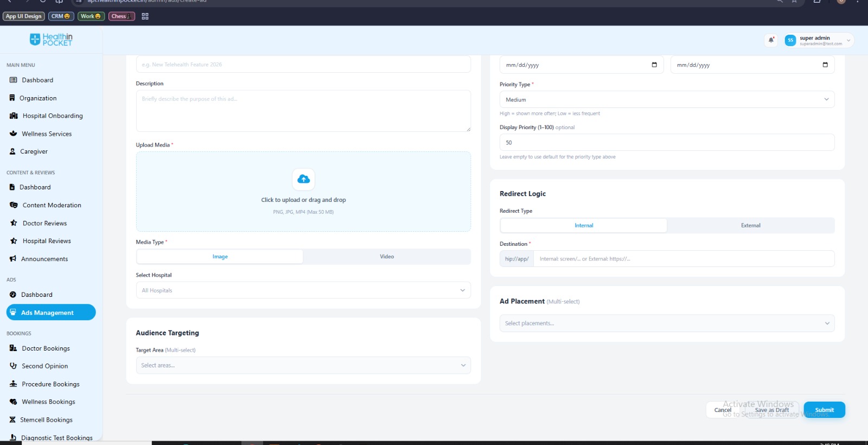Click the start date input
The width and height of the screenshot is (868, 445).
tap(582, 65)
